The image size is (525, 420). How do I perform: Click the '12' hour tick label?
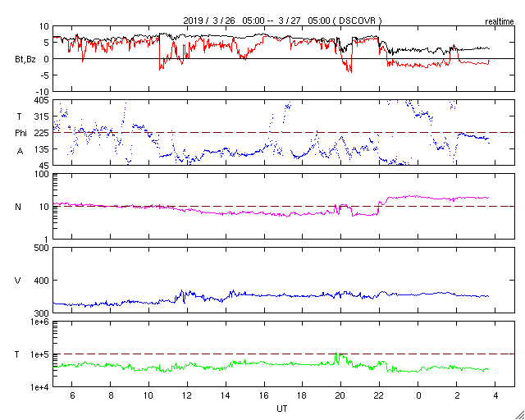tap(187, 396)
